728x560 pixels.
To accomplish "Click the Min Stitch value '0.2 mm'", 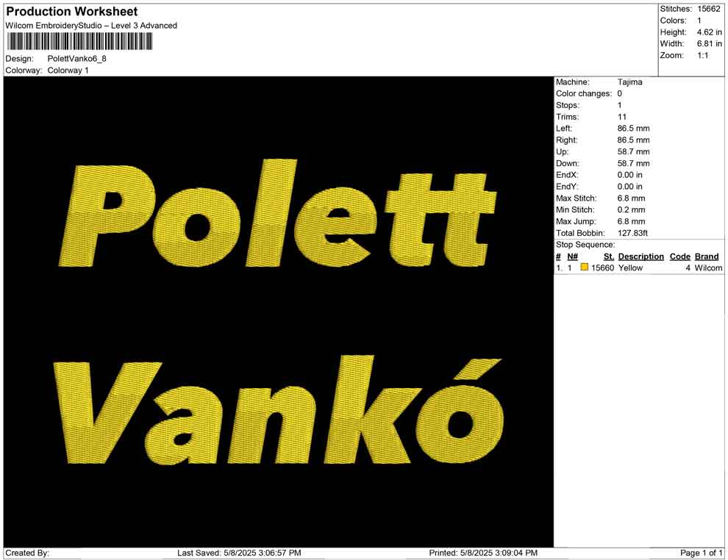I will 631,209.
